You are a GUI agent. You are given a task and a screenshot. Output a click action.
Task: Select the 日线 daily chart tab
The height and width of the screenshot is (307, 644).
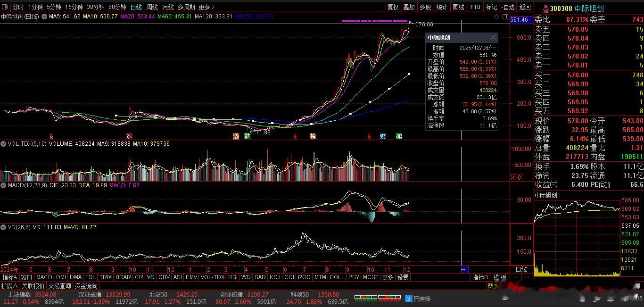coord(136,7)
